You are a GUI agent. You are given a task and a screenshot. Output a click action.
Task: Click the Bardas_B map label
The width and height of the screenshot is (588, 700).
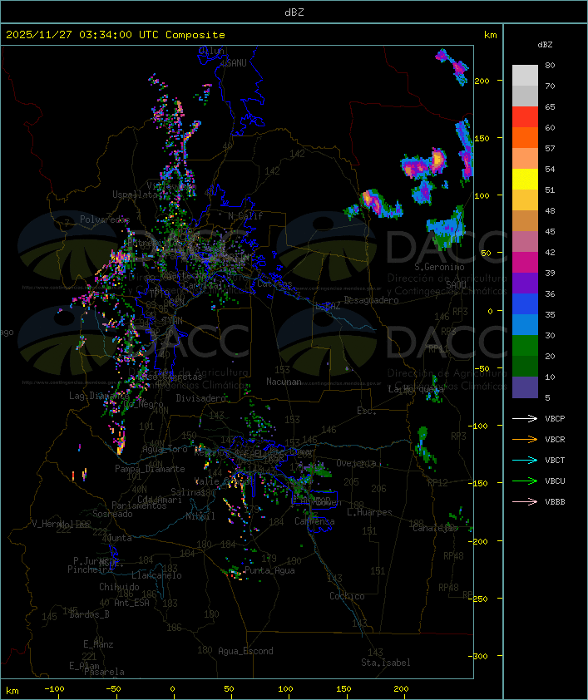(89, 614)
